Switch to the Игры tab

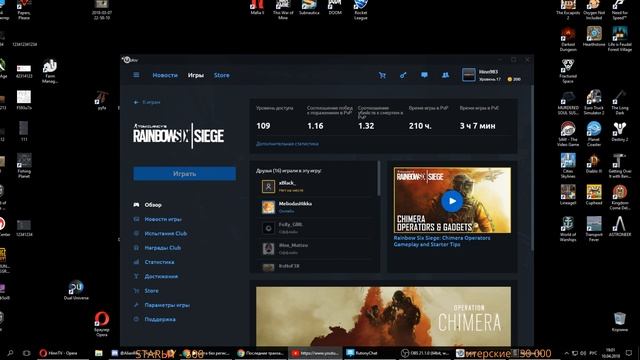click(x=196, y=75)
